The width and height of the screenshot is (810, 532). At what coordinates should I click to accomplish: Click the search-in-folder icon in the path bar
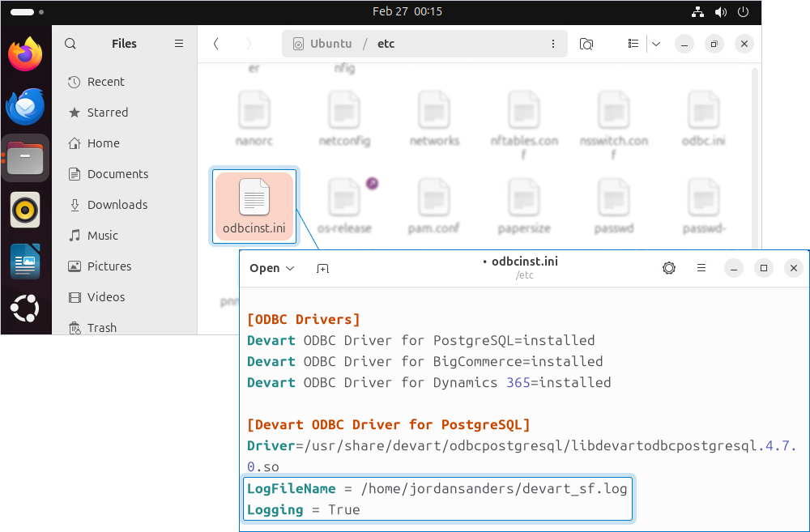pos(586,44)
